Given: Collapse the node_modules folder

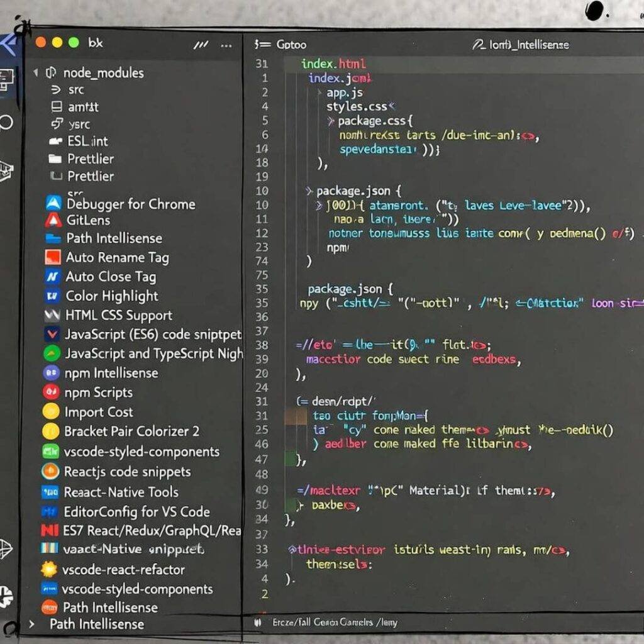Looking at the screenshot, I should coord(36,73).
